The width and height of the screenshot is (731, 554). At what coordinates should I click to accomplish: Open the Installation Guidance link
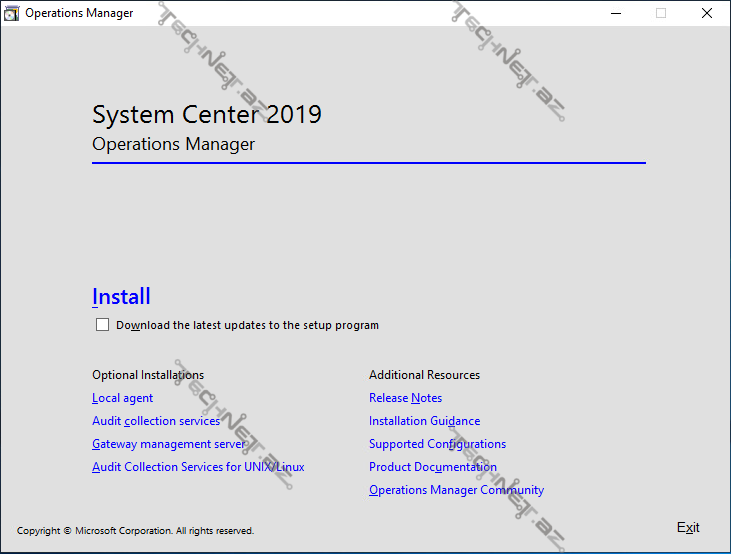(x=424, y=421)
